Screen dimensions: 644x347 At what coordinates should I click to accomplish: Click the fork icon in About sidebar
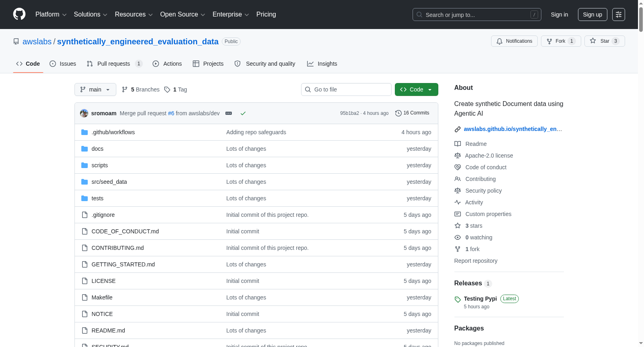click(458, 249)
